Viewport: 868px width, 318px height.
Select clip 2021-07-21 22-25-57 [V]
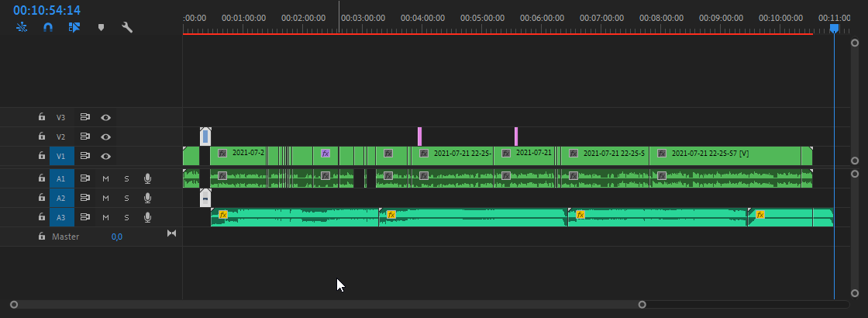point(728,154)
